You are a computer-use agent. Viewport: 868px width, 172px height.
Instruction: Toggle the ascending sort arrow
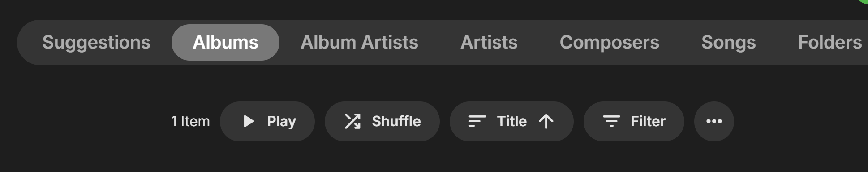point(546,121)
